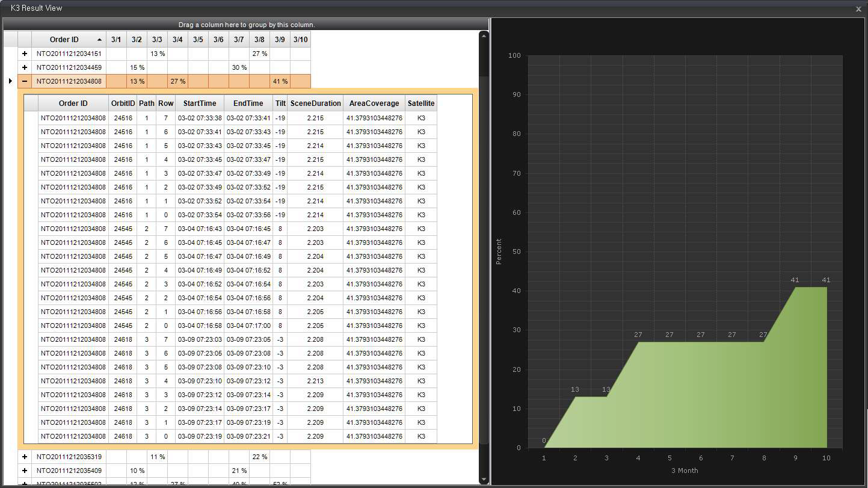
Task: Close the K3 Result View window
Action: (858, 9)
